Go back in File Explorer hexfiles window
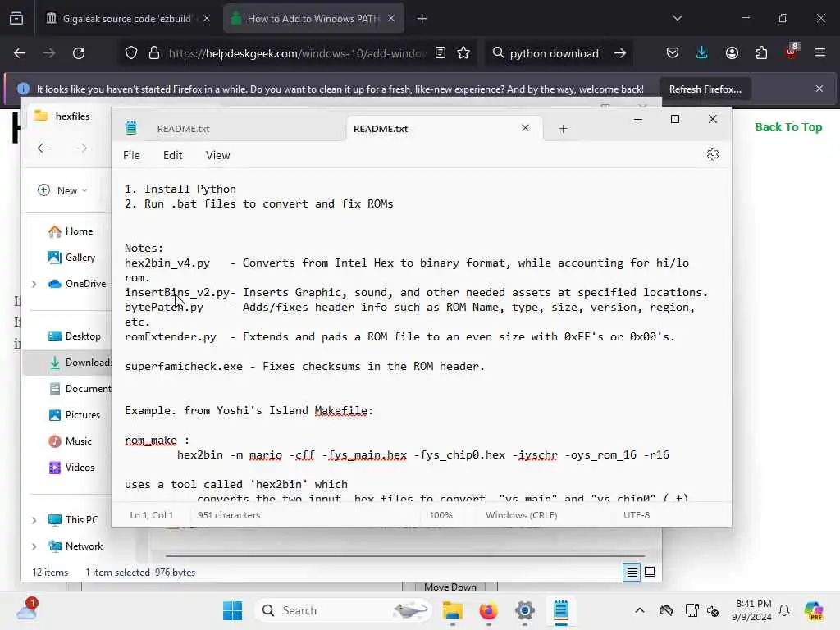840x630 pixels. click(43, 148)
